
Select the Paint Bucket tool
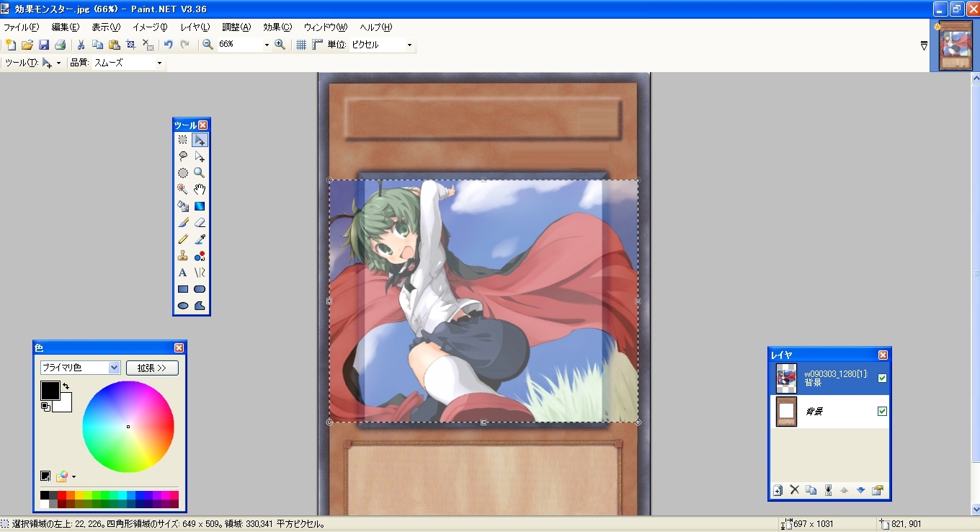click(183, 206)
